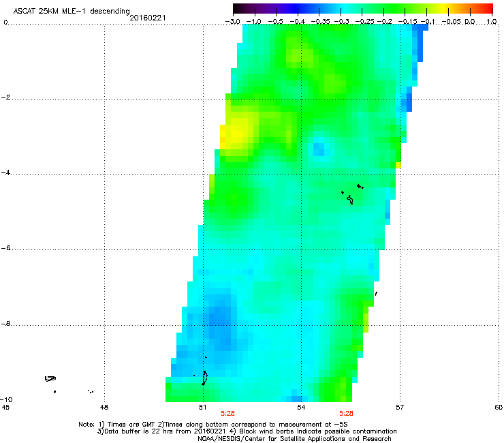Click the longitude axis label 57
The width and height of the screenshot is (504, 443).
pyautogui.click(x=400, y=408)
